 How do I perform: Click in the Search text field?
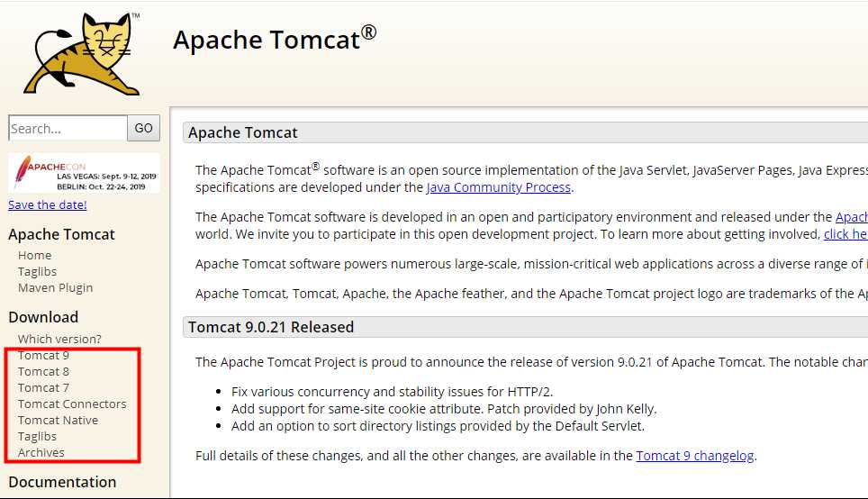68,129
